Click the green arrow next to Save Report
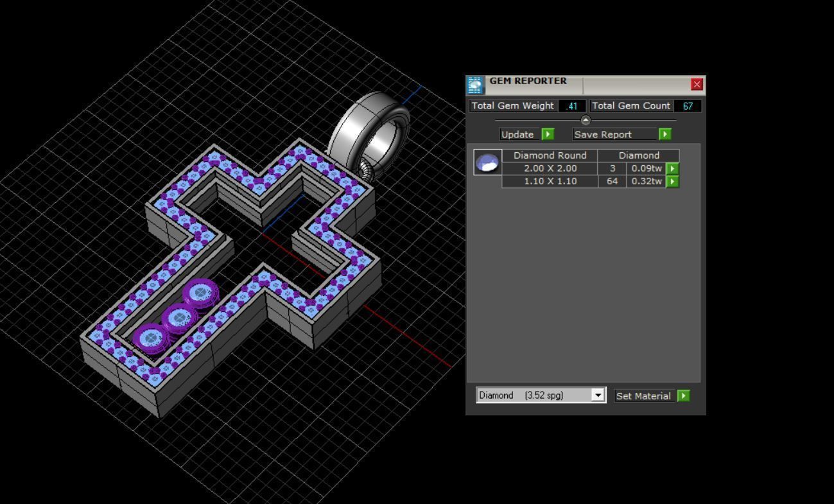 pyautogui.click(x=665, y=134)
